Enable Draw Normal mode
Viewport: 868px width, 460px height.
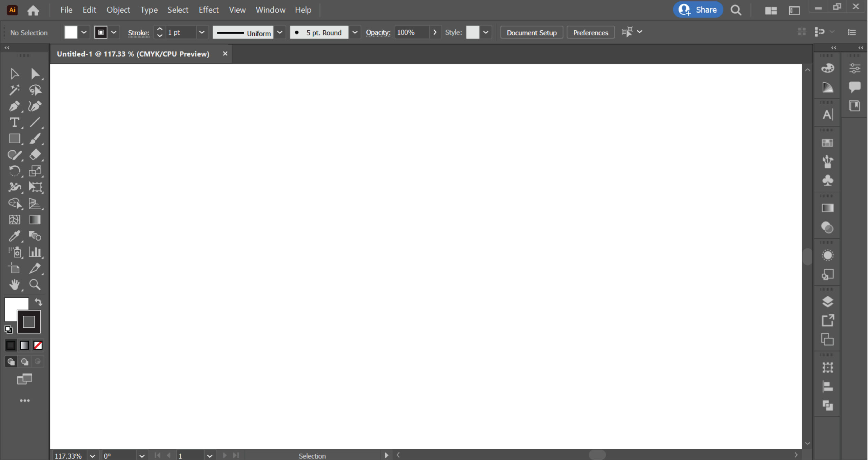pos(11,362)
